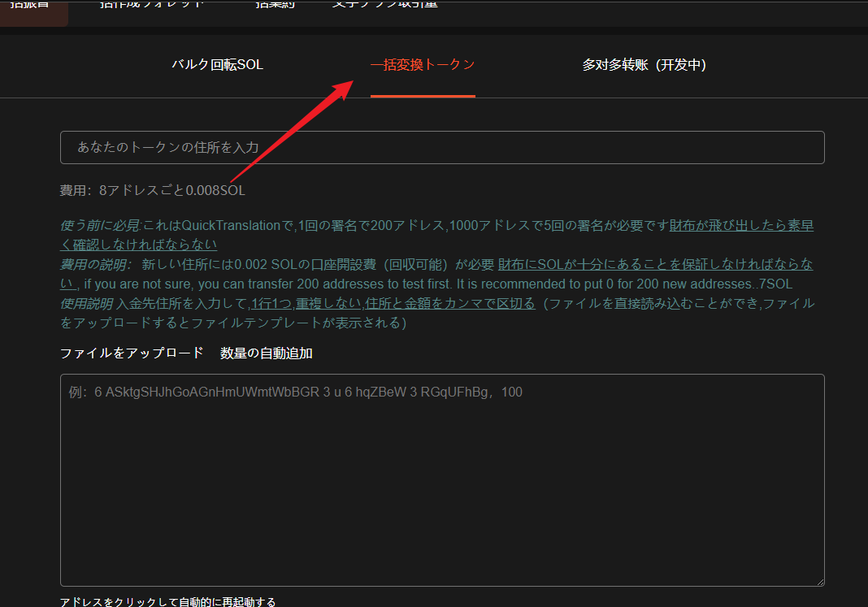Image resolution: width=868 pixels, height=607 pixels.
Task: Switch to the バルク回転SOL tab
Action: pyautogui.click(x=217, y=65)
